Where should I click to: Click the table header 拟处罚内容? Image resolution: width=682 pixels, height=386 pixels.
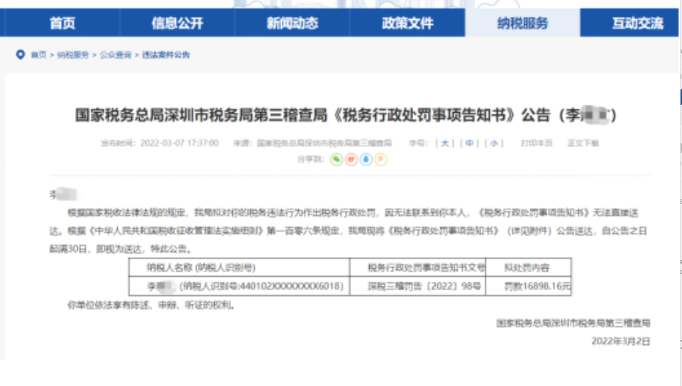pos(527,267)
